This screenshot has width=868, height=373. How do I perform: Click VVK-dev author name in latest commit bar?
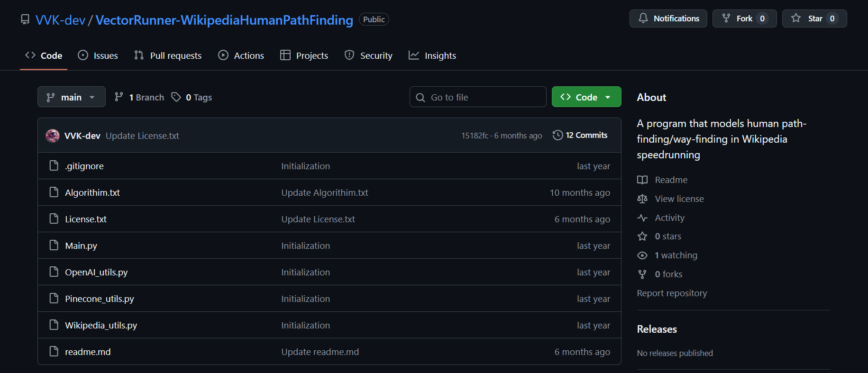point(82,136)
